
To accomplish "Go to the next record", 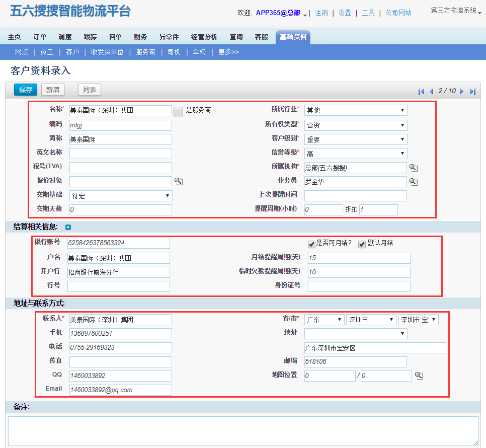I will pyautogui.click(x=462, y=91).
